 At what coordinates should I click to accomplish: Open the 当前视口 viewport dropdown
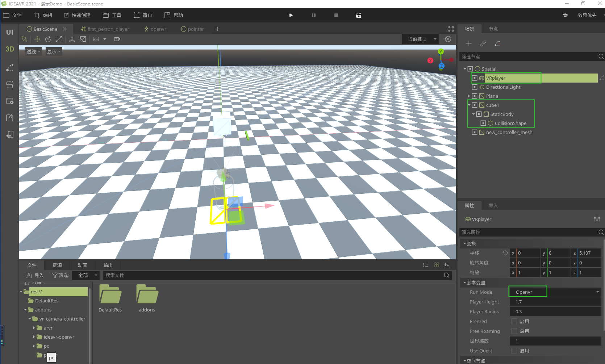tap(420, 39)
